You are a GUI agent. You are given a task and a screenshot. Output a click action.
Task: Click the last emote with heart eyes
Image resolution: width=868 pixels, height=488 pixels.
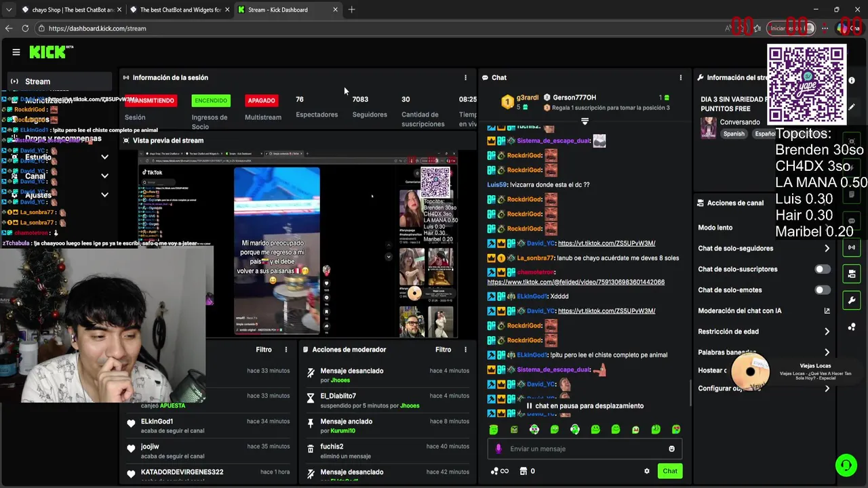pos(676,430)
